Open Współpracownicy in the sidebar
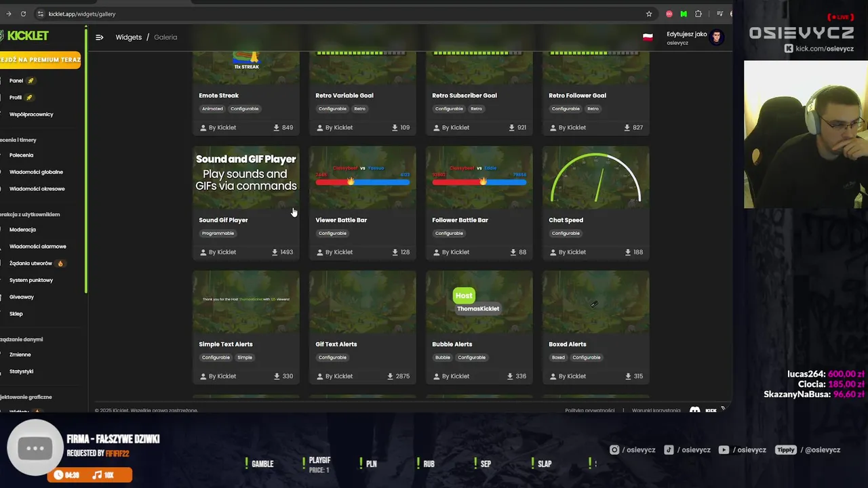 (x=31, y=115)
